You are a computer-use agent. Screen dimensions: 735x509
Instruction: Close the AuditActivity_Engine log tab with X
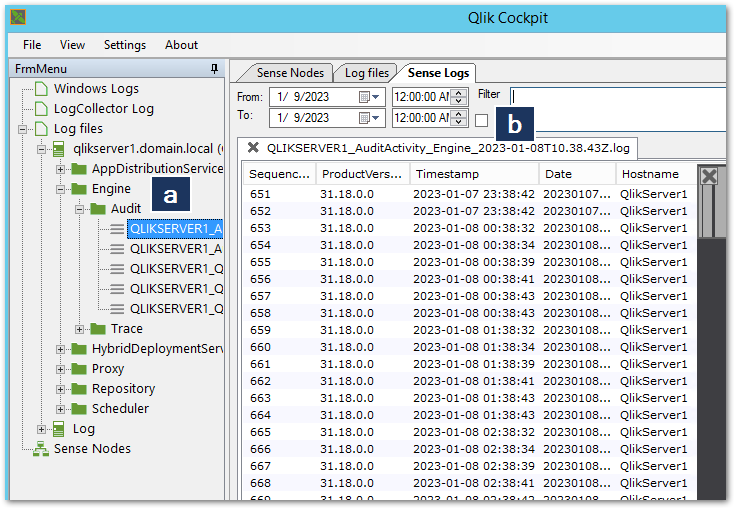(x=253, y=148)
